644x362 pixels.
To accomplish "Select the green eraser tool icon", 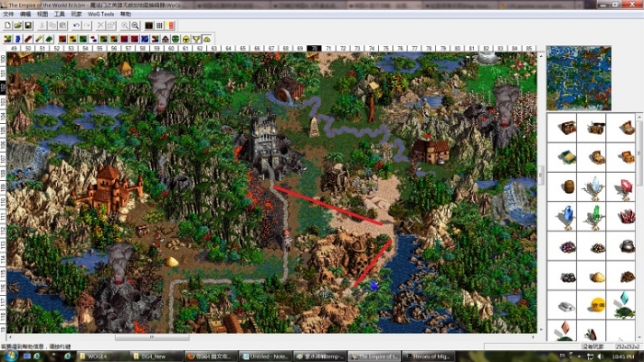I will click(x=49, y=39).
